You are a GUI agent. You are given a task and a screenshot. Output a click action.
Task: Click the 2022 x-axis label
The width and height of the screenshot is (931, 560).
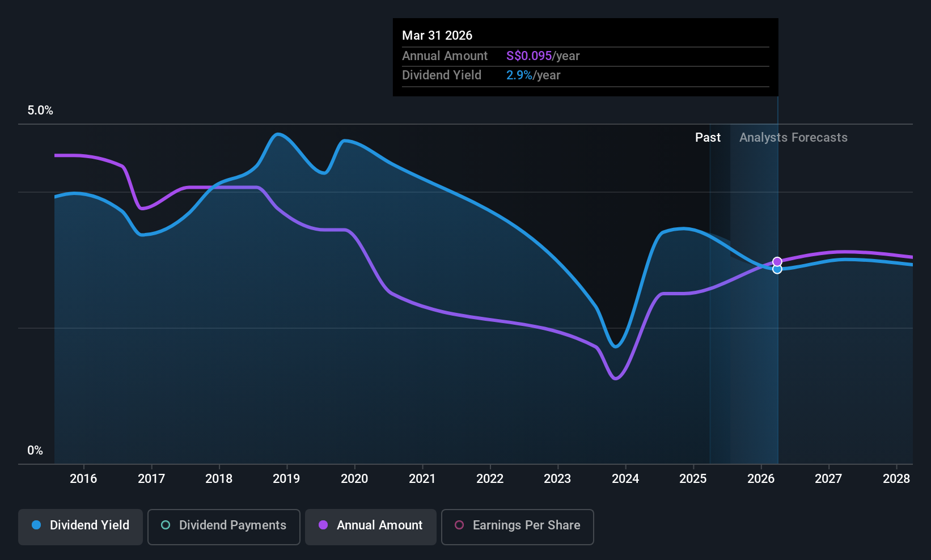490,478
